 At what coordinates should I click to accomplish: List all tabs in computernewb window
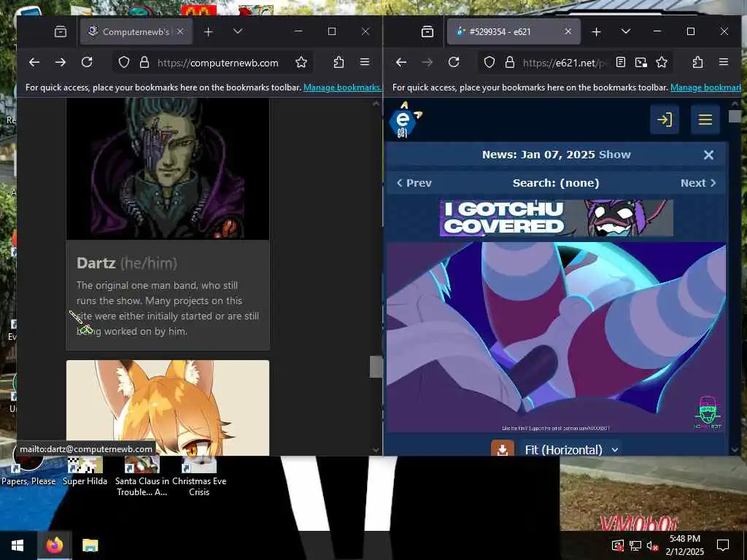[238, 32]
